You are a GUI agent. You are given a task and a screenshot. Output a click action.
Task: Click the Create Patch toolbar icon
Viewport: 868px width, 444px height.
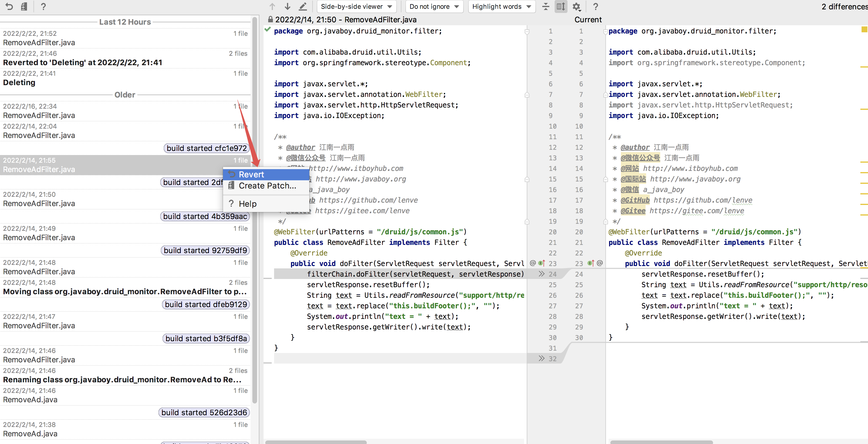(x=24, y=6)
